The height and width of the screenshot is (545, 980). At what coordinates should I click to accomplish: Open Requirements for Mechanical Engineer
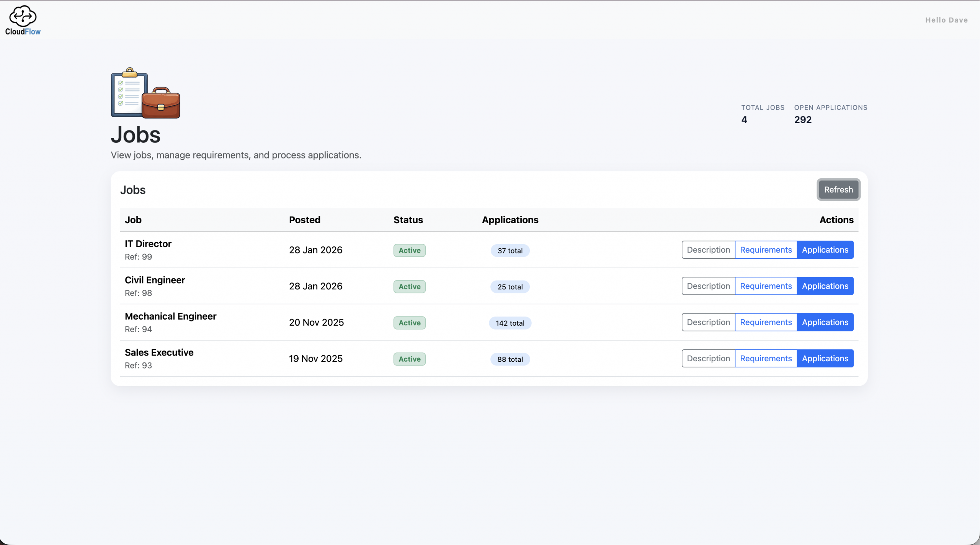(766, 322)
